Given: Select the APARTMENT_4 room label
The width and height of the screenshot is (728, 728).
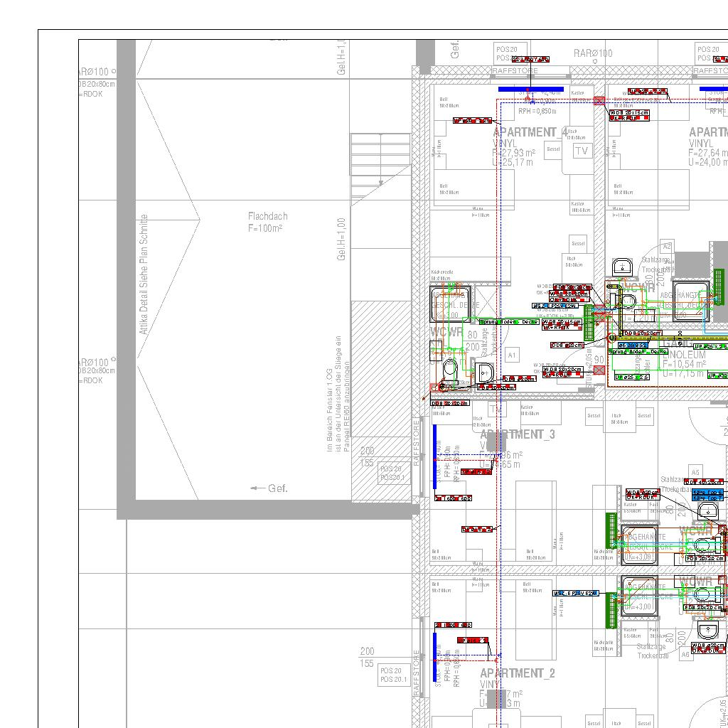Looking at the screenshot, I should tap(530, 132).
